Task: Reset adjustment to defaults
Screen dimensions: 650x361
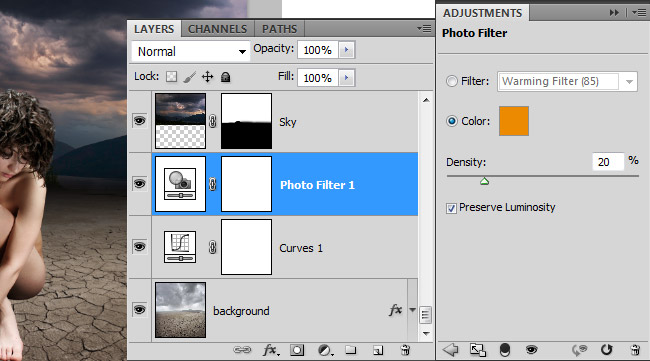Action: [x=606, y=350]
